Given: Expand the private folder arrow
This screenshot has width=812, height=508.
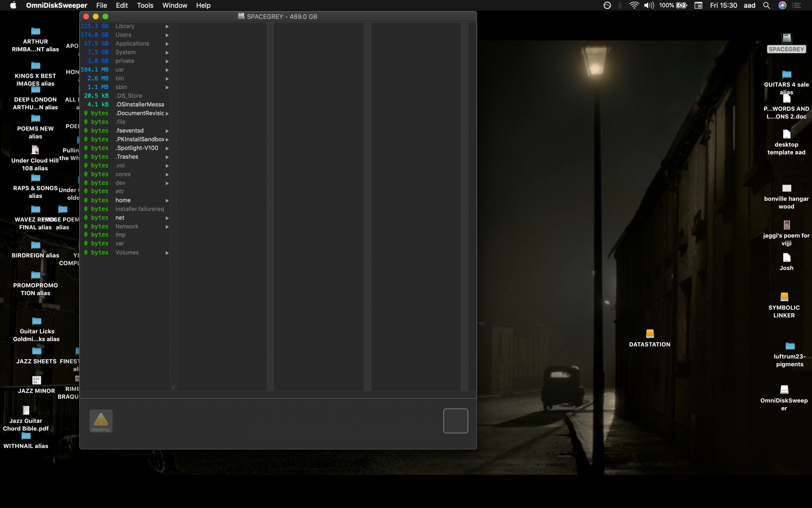Looking at the screenshot, I should (167, 61).
